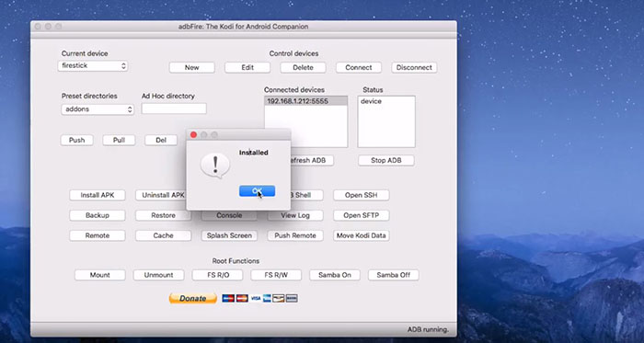The image size is (644, 343).
Task: Click the Pull button
Action: point(119,141)
